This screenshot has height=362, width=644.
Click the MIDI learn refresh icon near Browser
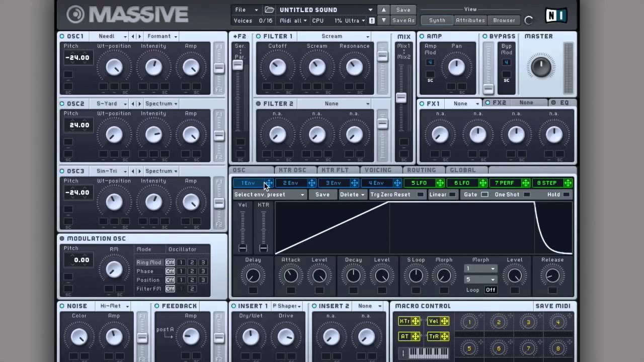pyautogui.click(x=528, y=21)
